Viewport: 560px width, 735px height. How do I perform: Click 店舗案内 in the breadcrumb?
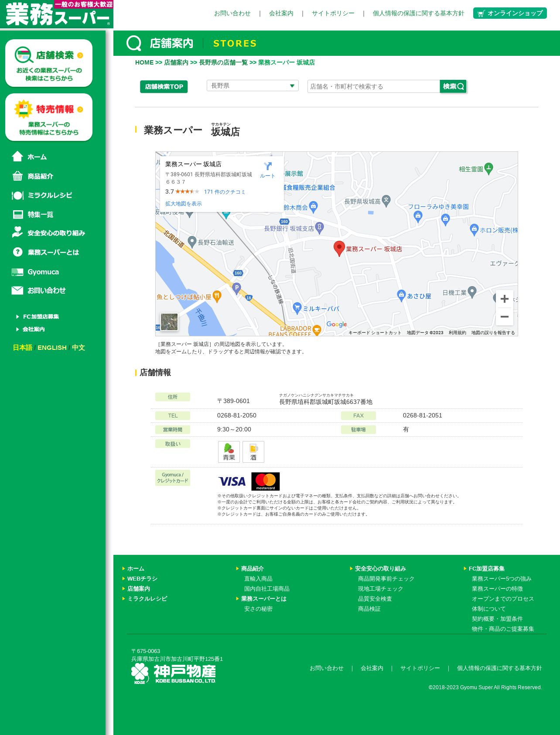tap(176, 62)
